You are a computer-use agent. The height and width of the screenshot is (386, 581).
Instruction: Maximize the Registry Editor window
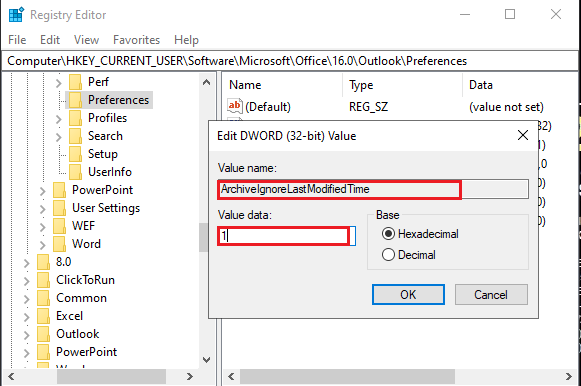coord(510,14)
